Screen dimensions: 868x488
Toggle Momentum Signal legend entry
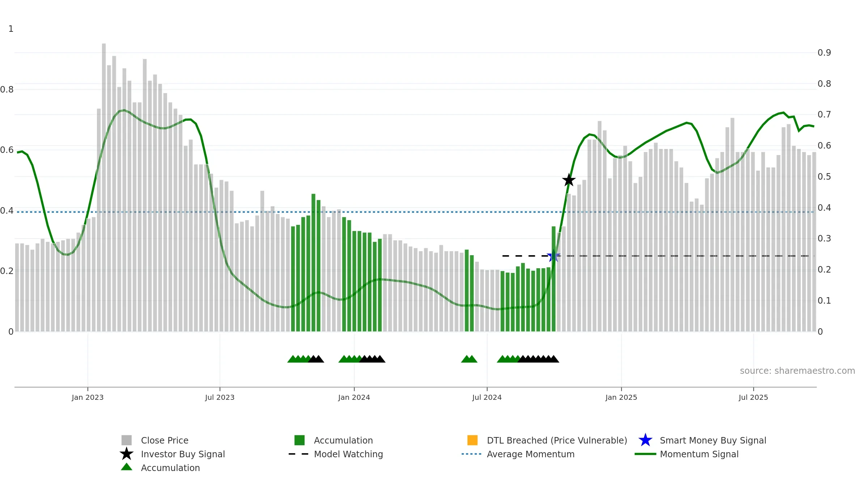699,454
